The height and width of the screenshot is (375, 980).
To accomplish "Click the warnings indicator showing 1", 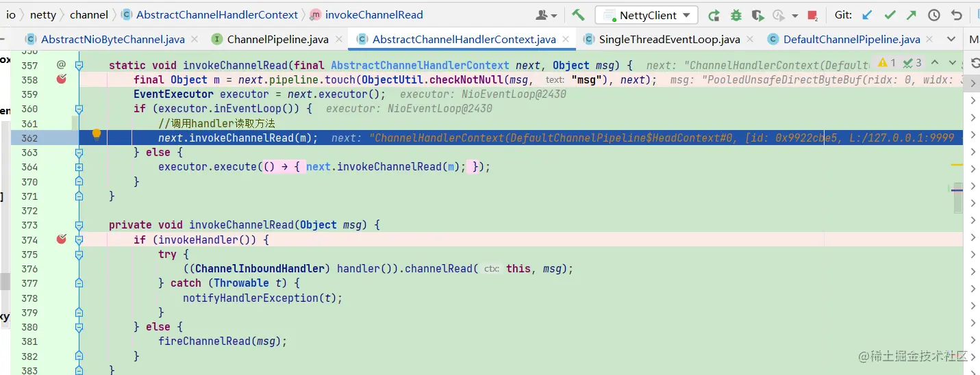I will [x=887, y=63].
